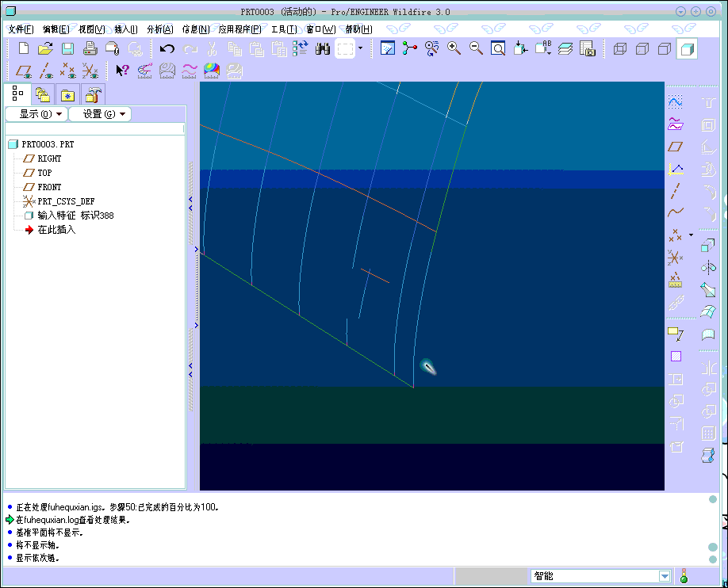Choose the Variable Section Sweep tool
728x588 pixels.
click(x=708, y=289)
